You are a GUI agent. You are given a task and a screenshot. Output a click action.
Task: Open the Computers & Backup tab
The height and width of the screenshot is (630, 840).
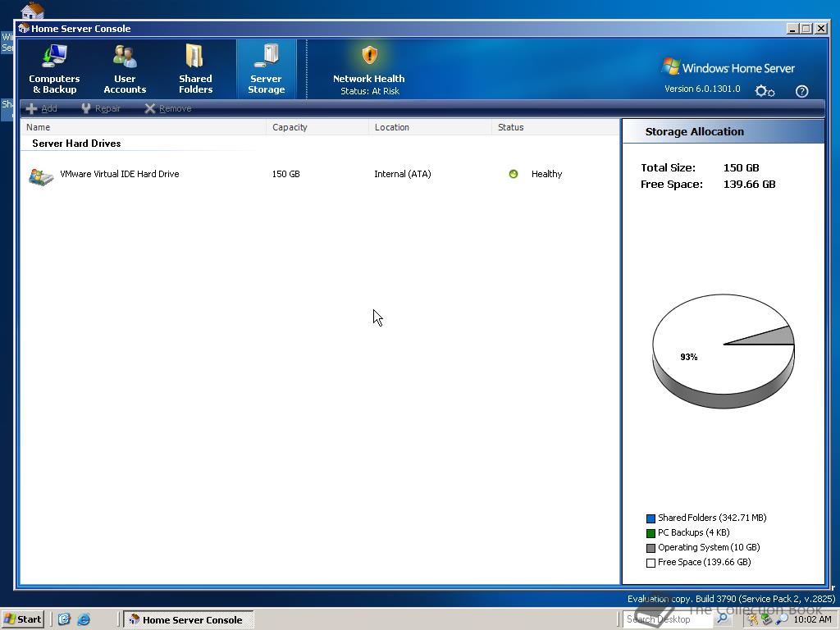click(54, 70)
